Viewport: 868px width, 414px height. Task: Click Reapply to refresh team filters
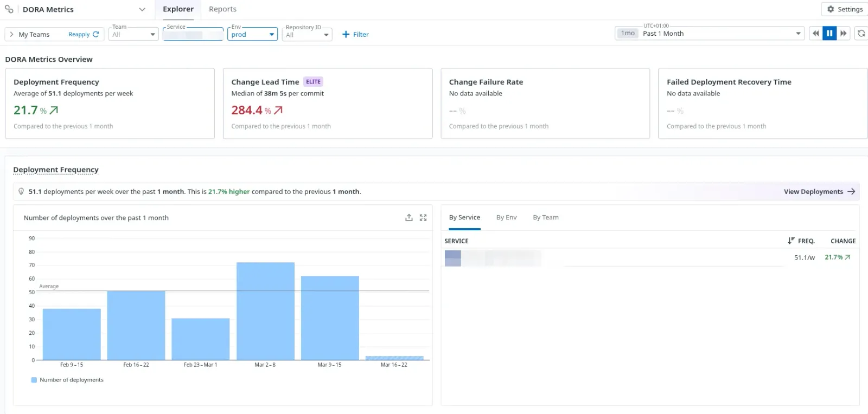pyautogui.click(x=84, y=34)
